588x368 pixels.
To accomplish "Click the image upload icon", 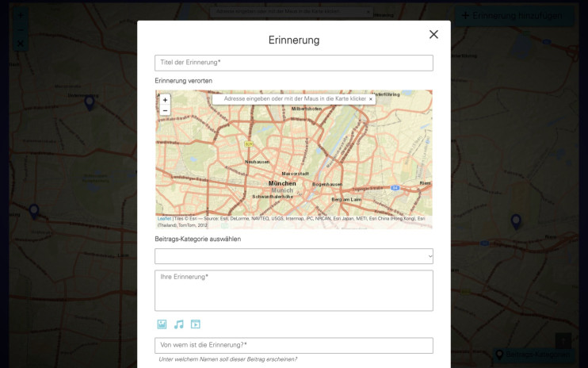I will click(x=162, y=324).
